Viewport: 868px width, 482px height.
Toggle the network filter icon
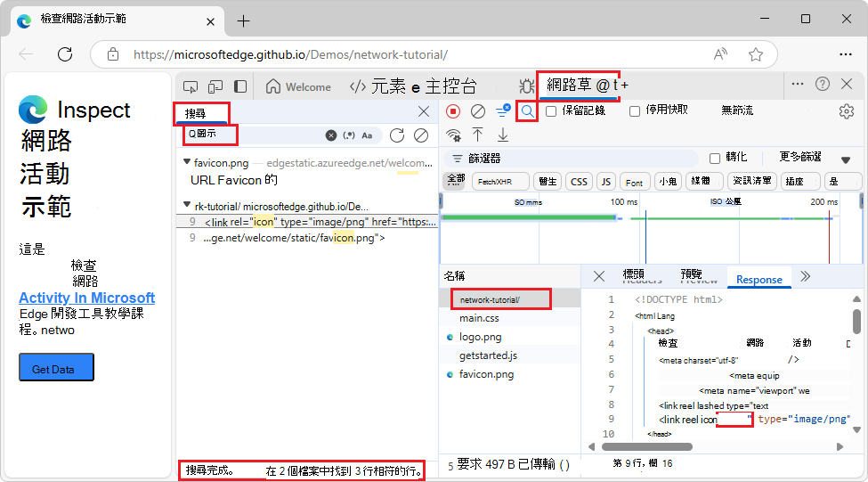pos(503,110)
